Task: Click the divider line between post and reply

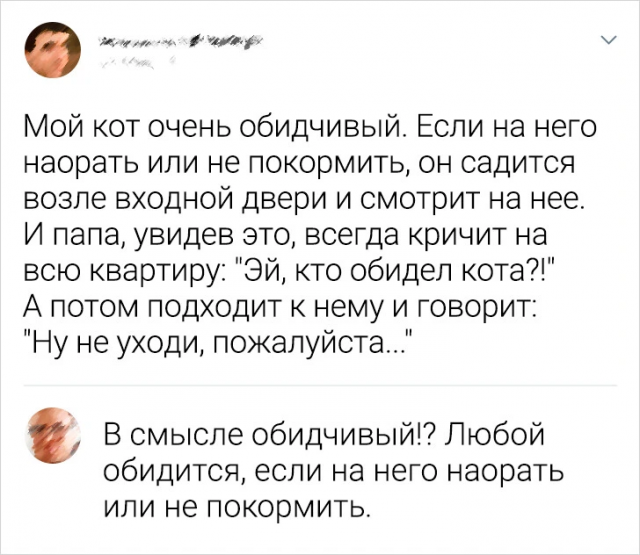Action: click(320, 385)
